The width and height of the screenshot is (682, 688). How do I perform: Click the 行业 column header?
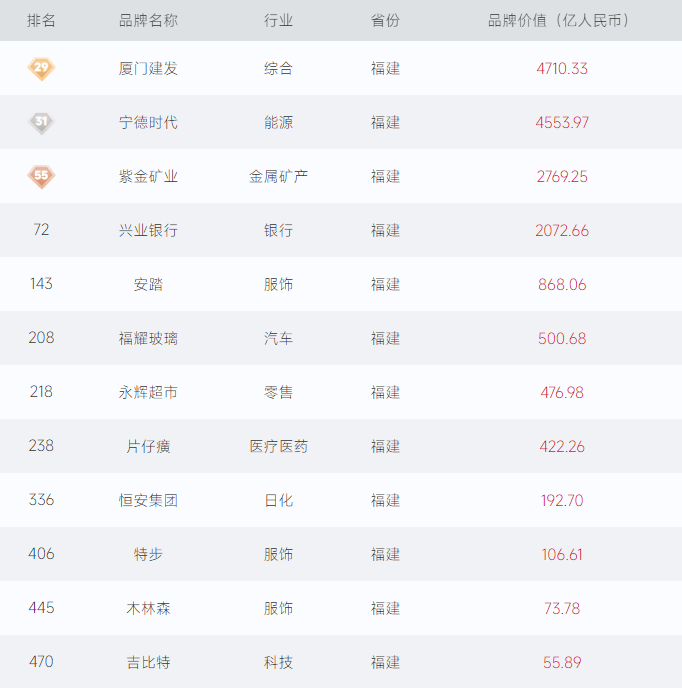[x=278, y=21]
